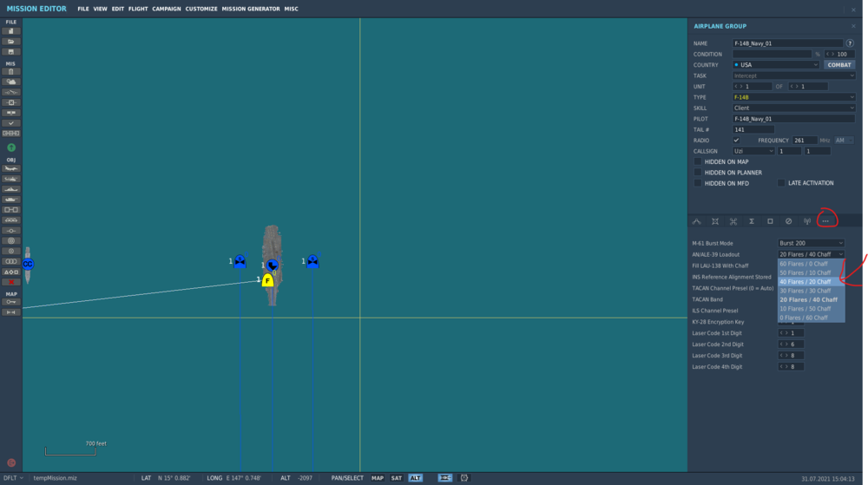This screenshot has width=868, height=485.
Task: Choose 0 Flares / 60 Chaff option
Action: point(811,318)
